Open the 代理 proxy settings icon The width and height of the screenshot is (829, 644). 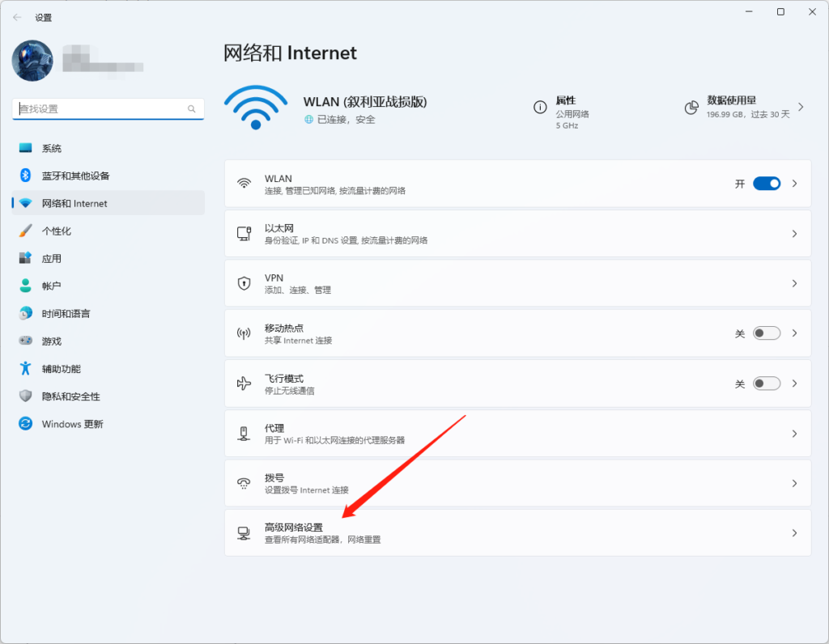coord(244,433)
